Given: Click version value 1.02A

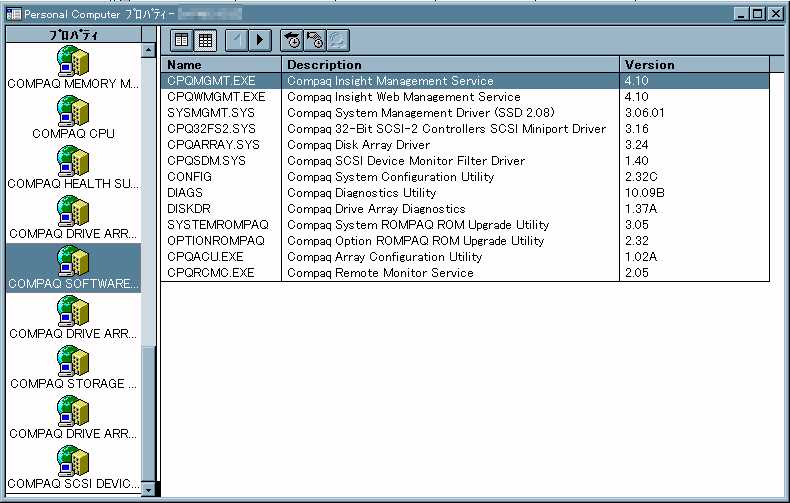Looking at the screenshot, I should point(641,257).
